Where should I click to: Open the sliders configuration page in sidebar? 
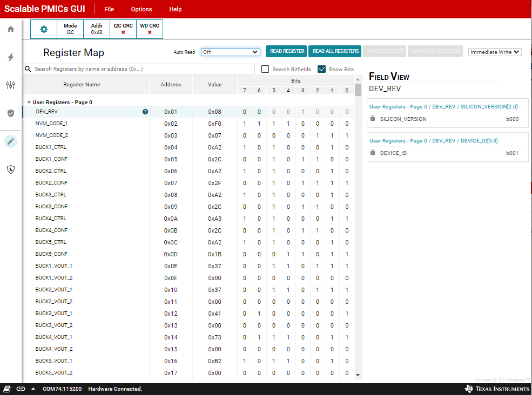[x=11, y=85]
